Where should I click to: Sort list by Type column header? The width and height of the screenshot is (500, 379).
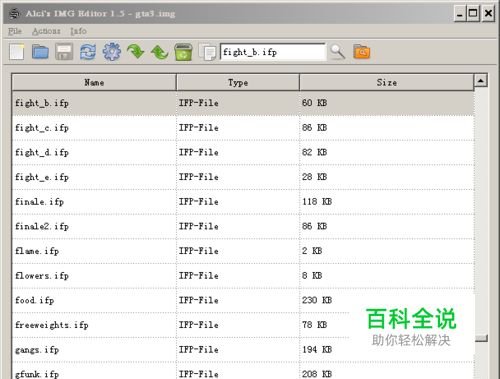click(x=238, y=82)
